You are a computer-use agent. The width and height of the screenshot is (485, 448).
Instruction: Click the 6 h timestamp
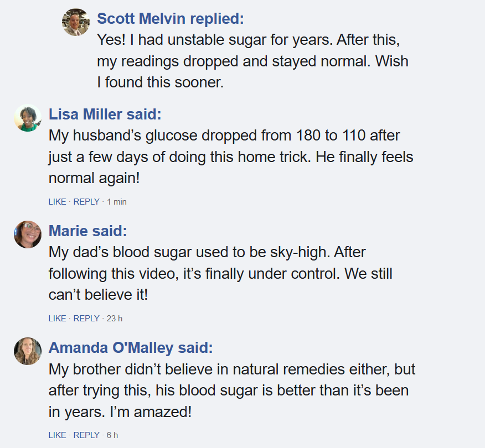click(112, 435)
